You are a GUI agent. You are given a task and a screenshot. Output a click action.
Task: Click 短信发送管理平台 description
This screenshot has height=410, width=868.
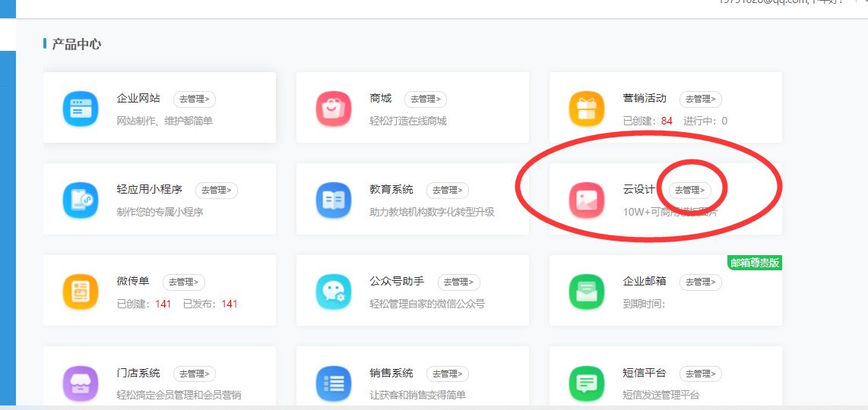point(661,395)
